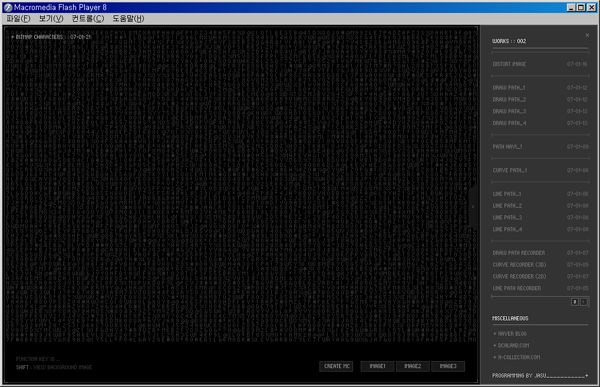
Task: Open the 보기(V) menu
Action: pyautogui.click(x=51, y=18)
